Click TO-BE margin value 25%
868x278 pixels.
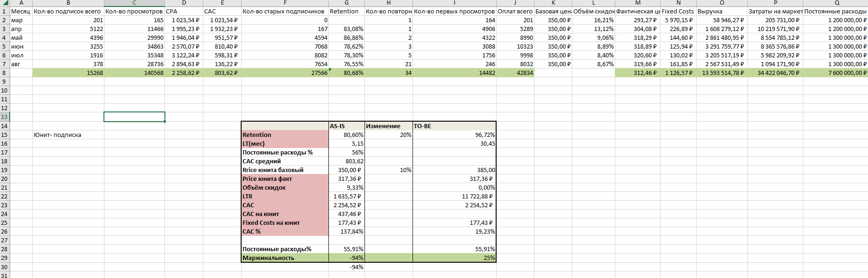[455, 258]
